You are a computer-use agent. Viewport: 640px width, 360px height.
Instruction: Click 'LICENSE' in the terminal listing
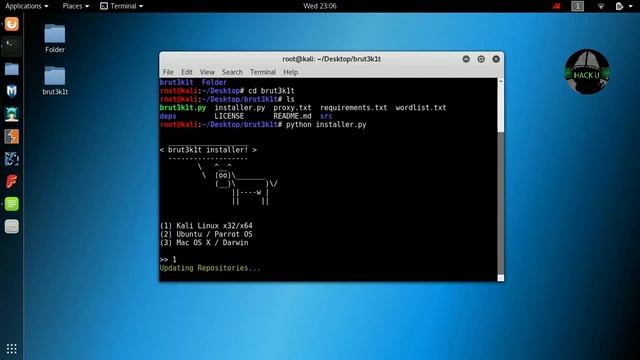229,116
